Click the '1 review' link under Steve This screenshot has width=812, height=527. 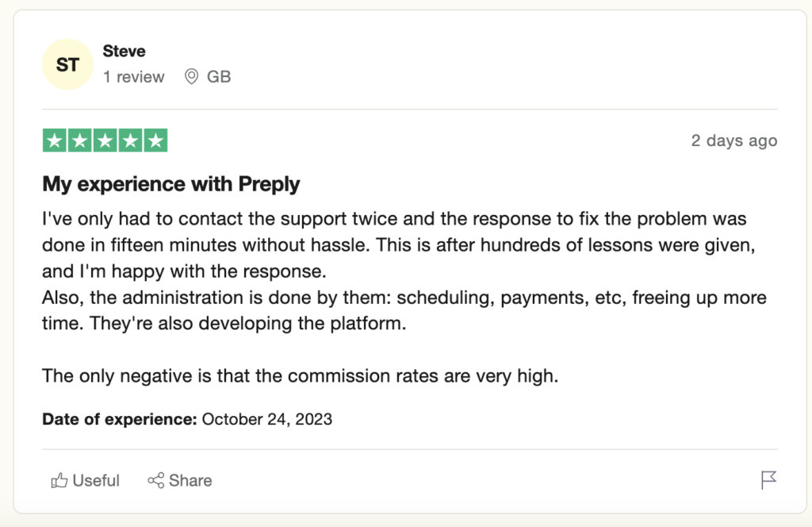click(x=134, y=77)
